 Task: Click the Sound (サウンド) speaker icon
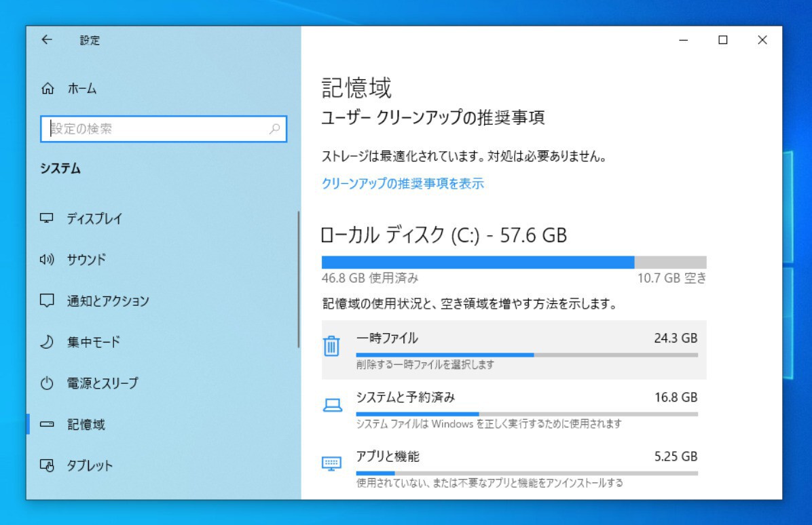tap(47, 260)
